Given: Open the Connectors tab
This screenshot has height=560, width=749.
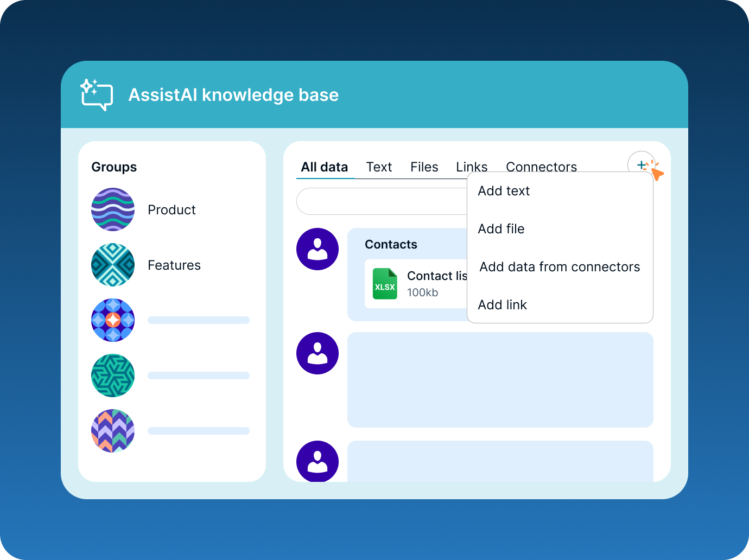Looking at the screenshot, I should (x=541, y=167).
